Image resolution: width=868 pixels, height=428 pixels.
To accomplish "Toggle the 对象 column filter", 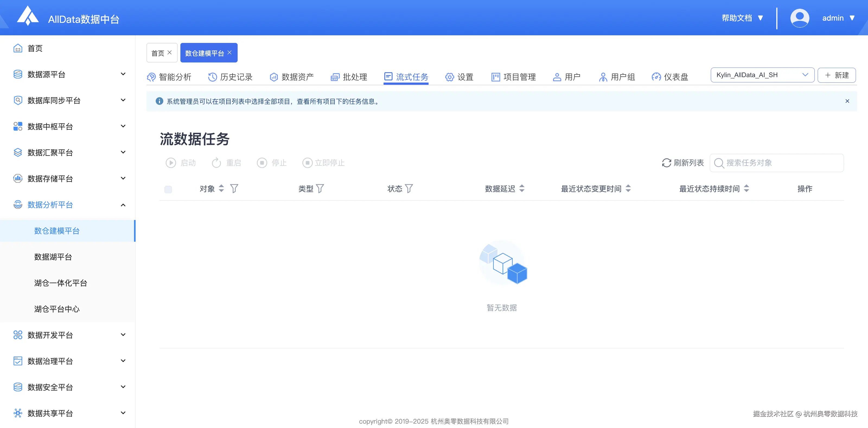I will click(x=234, y=189).
